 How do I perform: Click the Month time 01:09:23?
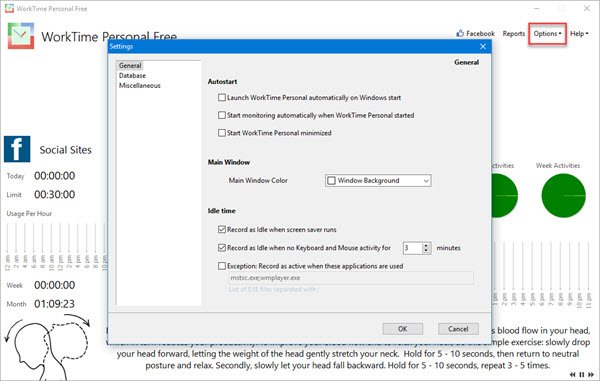click(54, 304)
